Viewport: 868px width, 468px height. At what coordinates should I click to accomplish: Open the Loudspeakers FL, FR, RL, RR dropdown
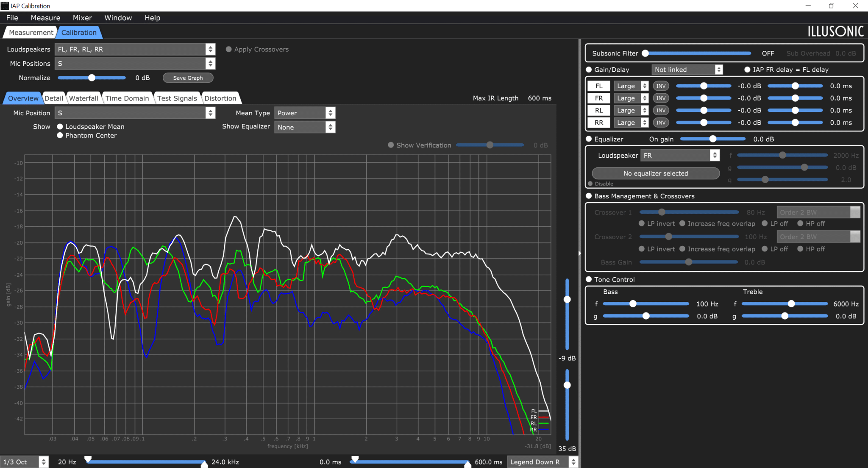point(135,49)
